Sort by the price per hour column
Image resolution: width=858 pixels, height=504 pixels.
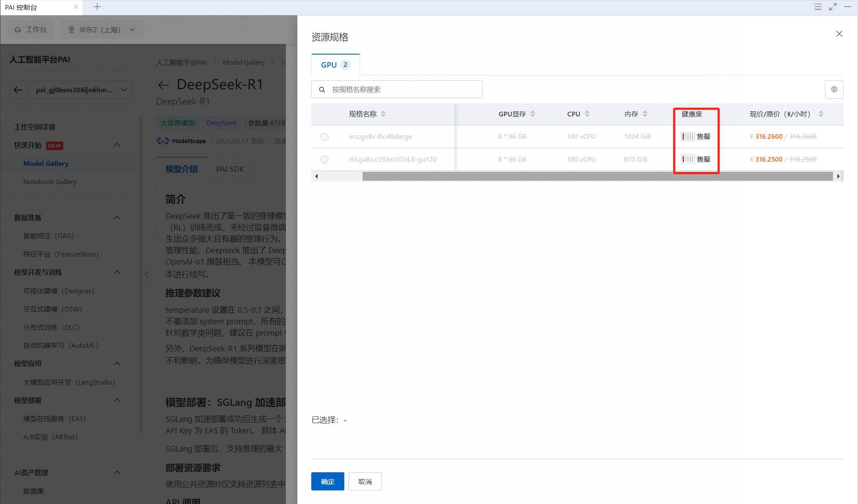pos(821,114)
